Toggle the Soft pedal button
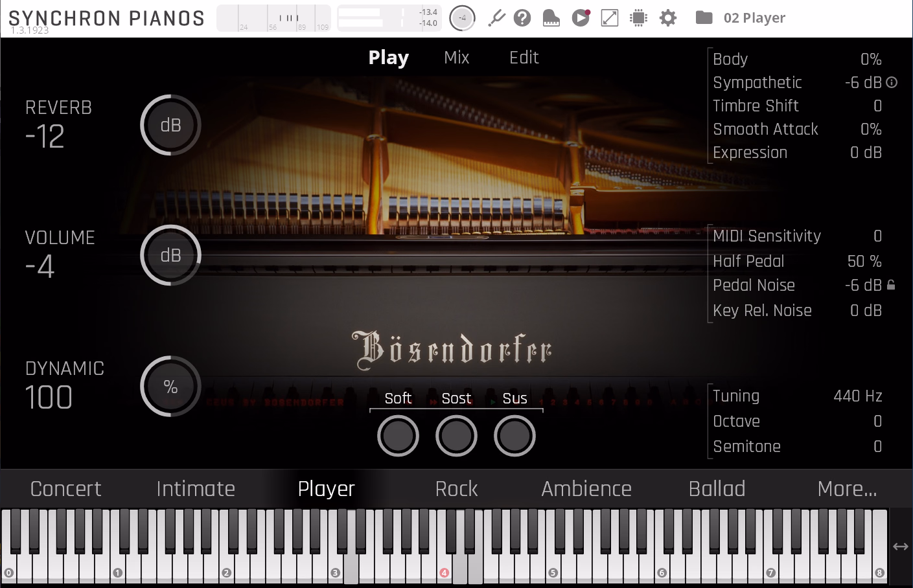Image resolution: width=913 pixels, height=588 pixels. point(398,436)
